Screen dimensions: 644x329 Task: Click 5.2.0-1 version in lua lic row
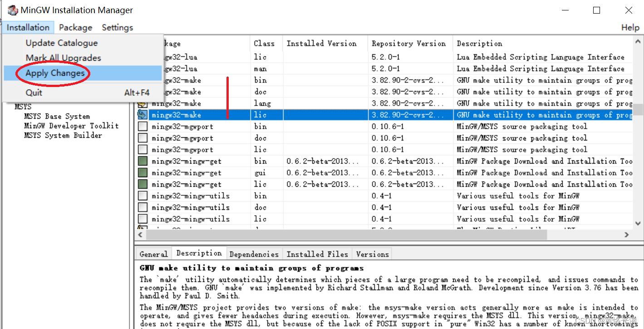click(386, 57)
